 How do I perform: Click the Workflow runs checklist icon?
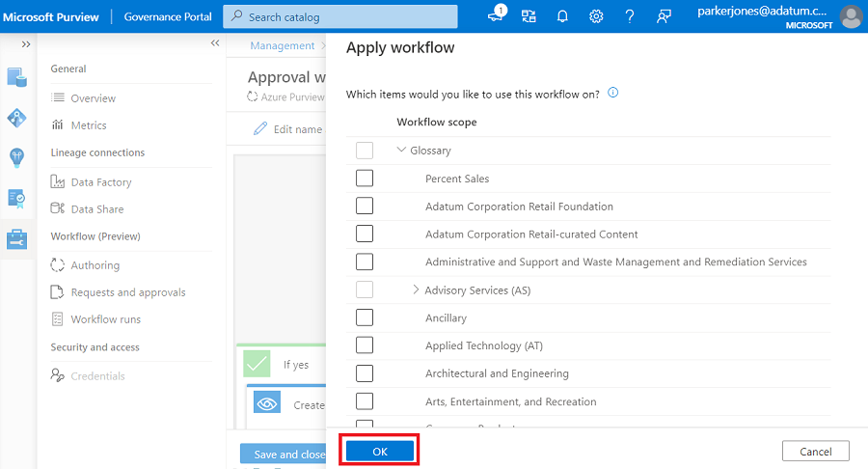click(57, 319)
